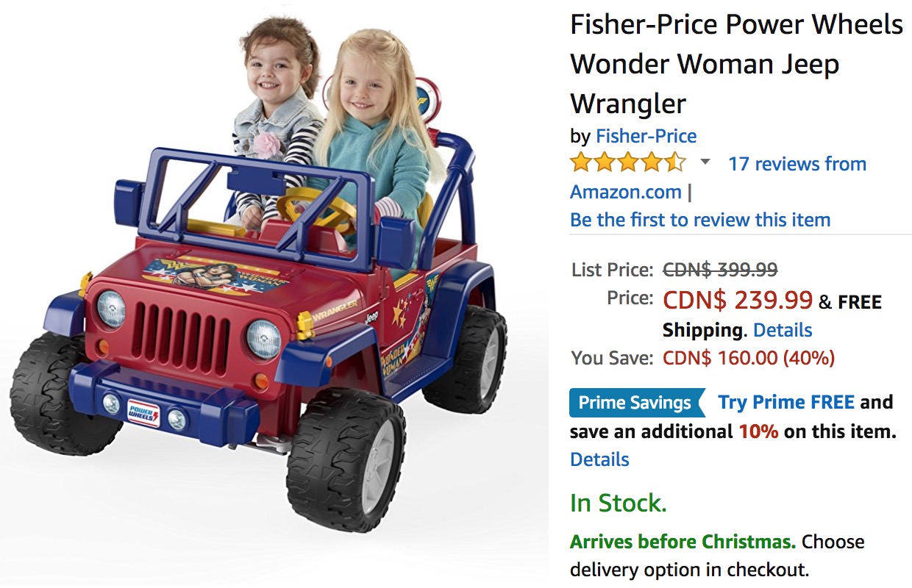Click Be the first to review this item
This screenshot has width=912, height=588.
tap(700, 220)
